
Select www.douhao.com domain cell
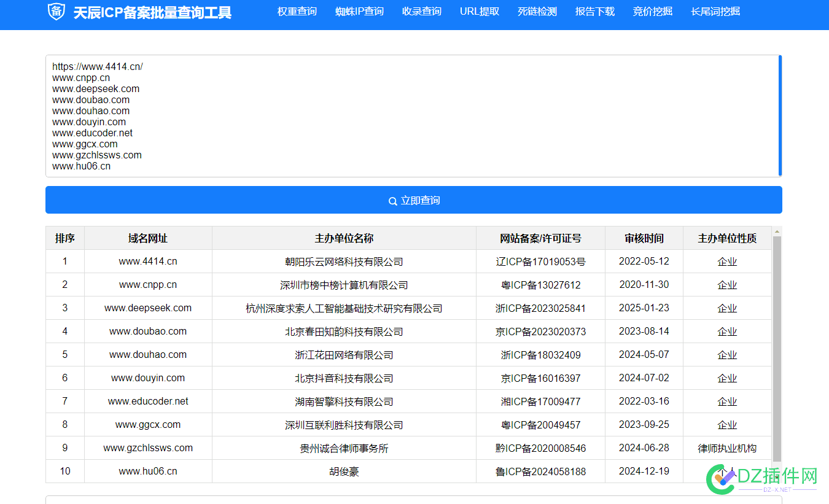(148, 355)
